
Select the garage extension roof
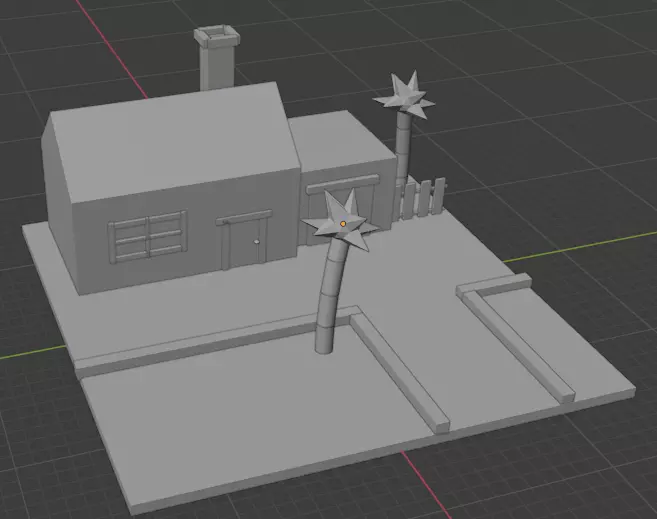coord(341,140)
